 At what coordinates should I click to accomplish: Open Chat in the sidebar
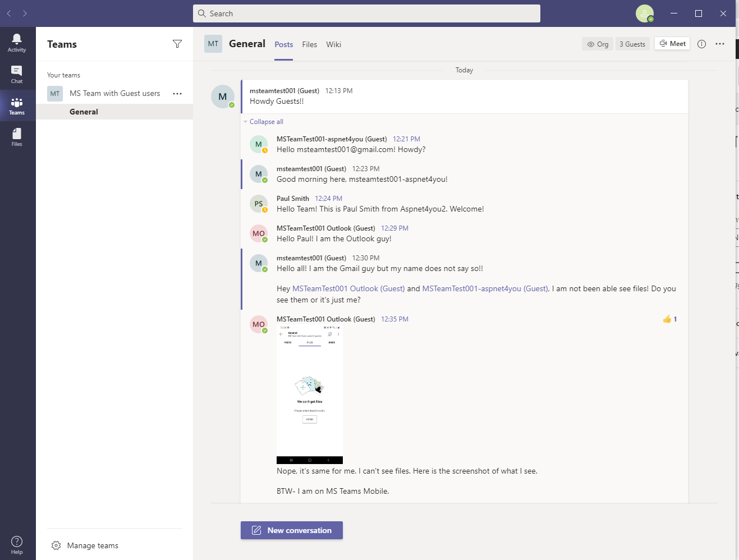[17, 74]
